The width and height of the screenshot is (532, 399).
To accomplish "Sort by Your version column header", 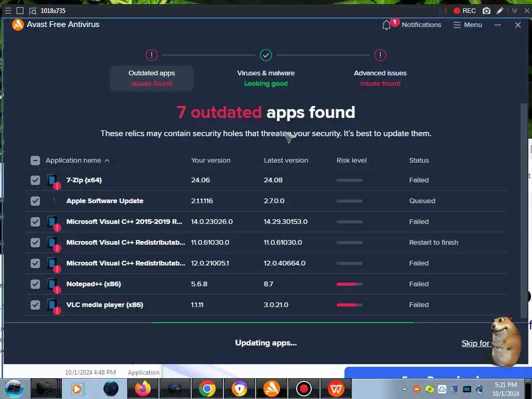I will pyautogui.click(x=211, y=161).
